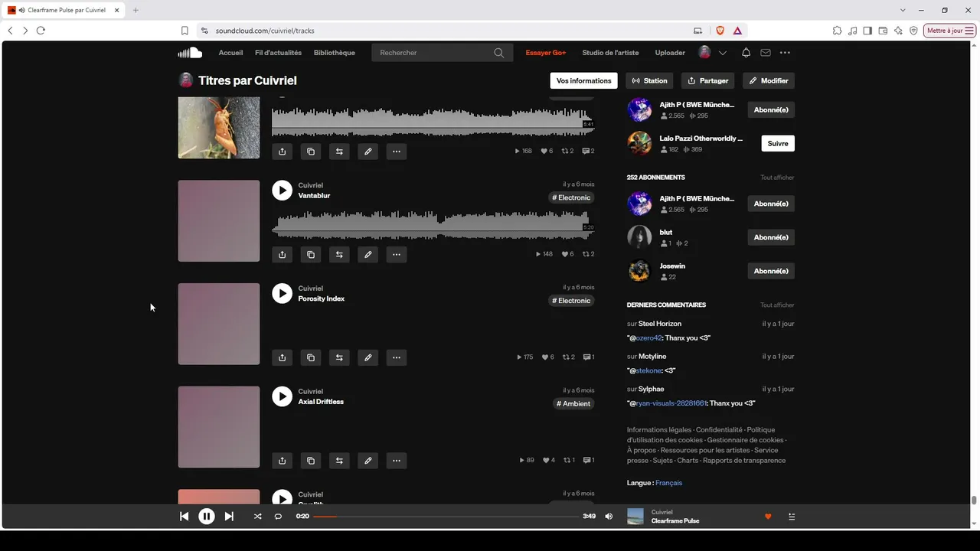This screenshot has width=980, height=551.
Task: Open the browser extensions puzzle icon
Action: point(837,31)
